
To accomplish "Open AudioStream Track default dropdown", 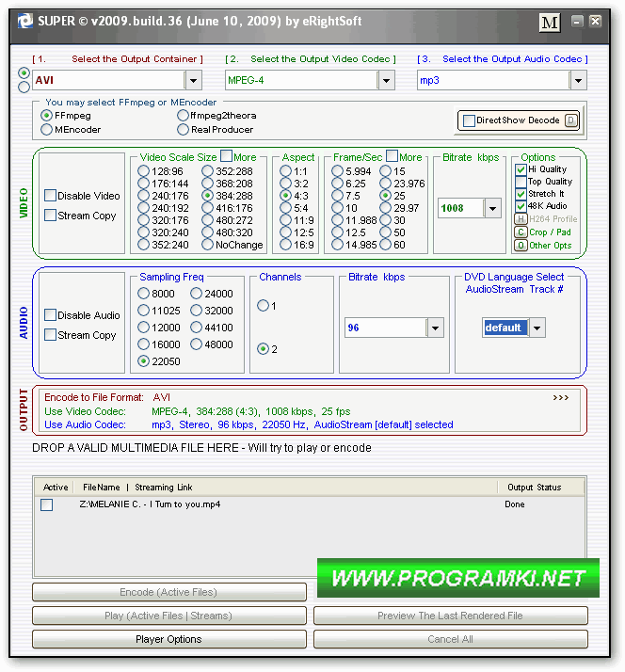I will [537, 328].
